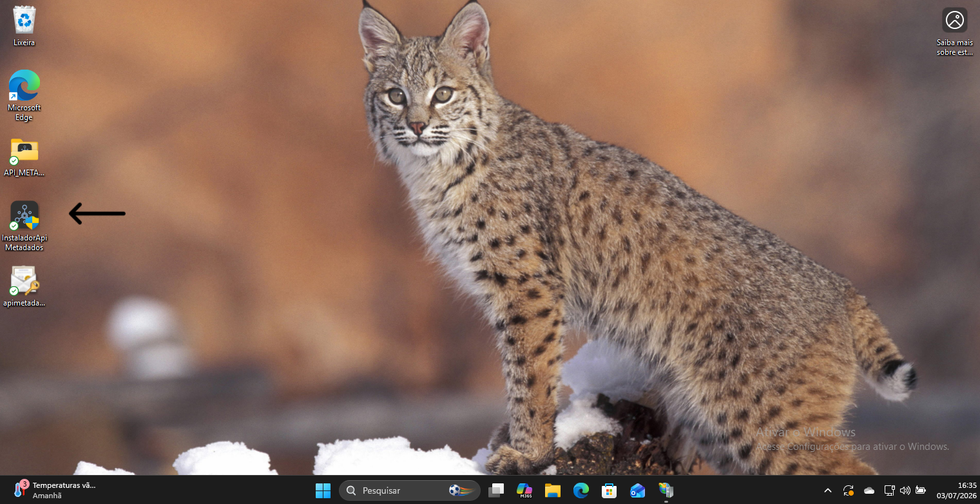Open Microsoft Store from taskbar
980x504 pixels.
tap(610, 490)
